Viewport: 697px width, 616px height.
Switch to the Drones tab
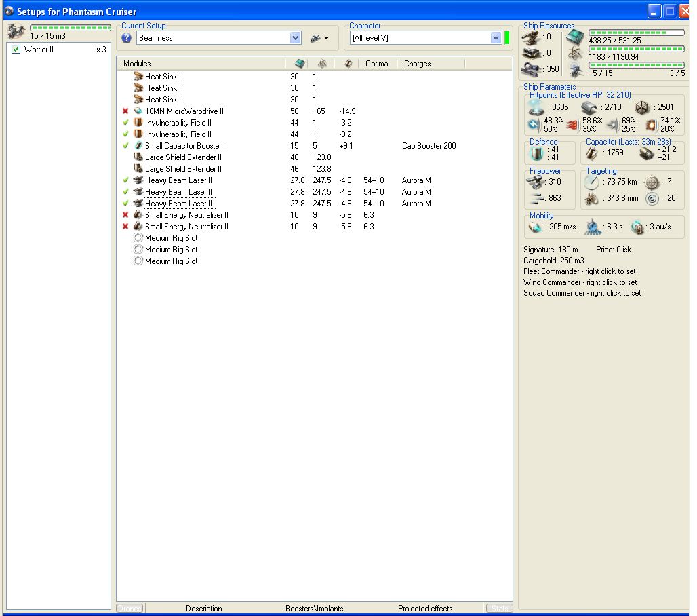pyautogui.click(x=130, y=609)
